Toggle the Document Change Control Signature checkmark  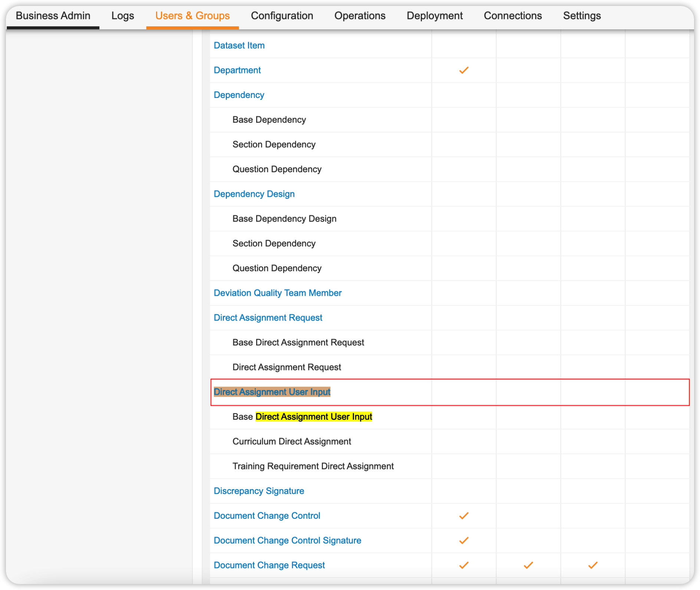point(463,541)
